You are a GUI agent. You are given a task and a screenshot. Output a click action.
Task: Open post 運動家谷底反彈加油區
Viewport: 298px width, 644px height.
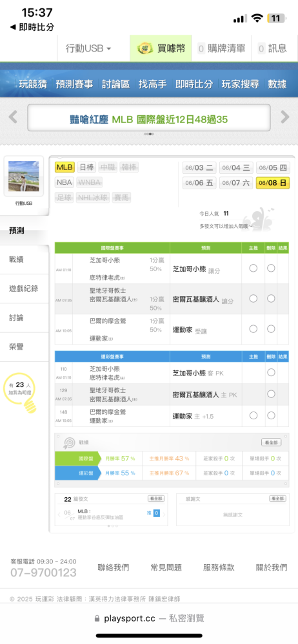click(x=101, y=518)
